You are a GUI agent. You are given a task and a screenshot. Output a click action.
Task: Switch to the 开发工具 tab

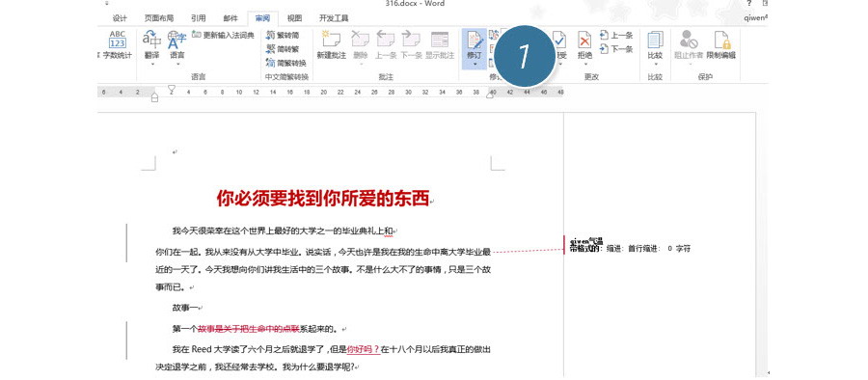click(334, 18)
